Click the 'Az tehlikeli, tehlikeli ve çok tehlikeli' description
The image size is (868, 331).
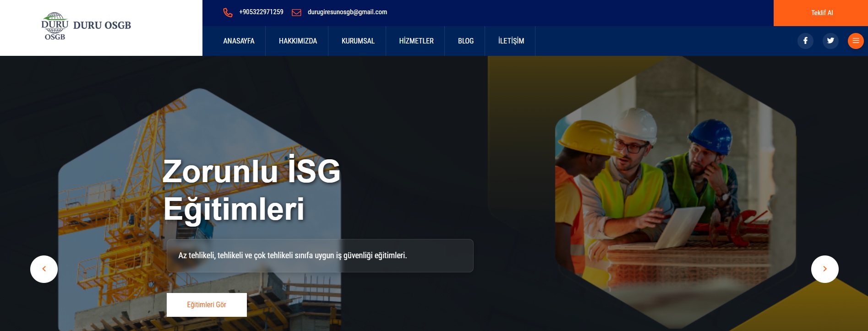[320, 255]
